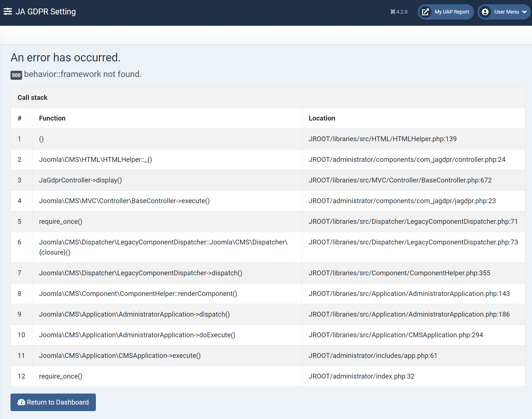
Task: Toggle the sidebar menu icon
Action: click(x=8, y=12)
